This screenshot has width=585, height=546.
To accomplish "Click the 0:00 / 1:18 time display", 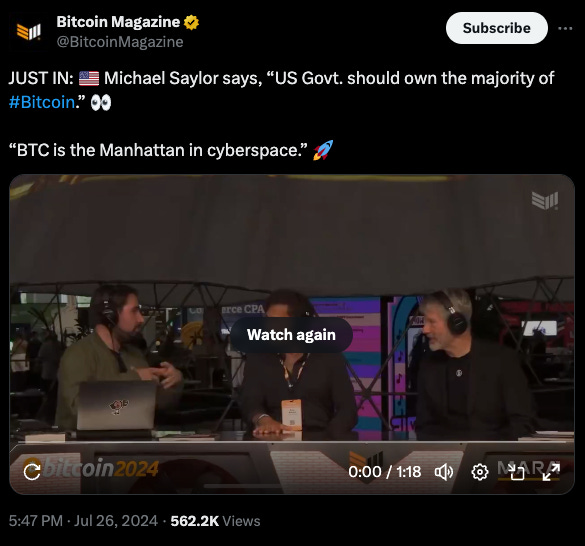I will pos(385,472).
